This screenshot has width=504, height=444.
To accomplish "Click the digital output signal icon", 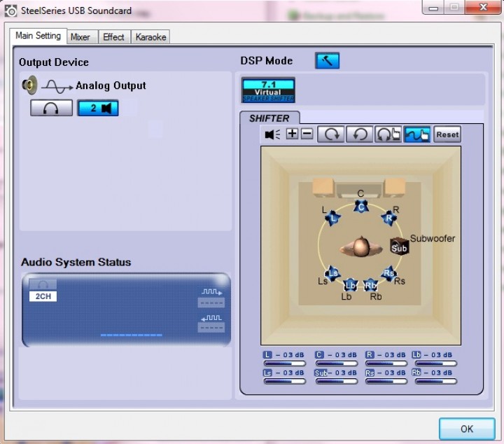I will point(211,292).
